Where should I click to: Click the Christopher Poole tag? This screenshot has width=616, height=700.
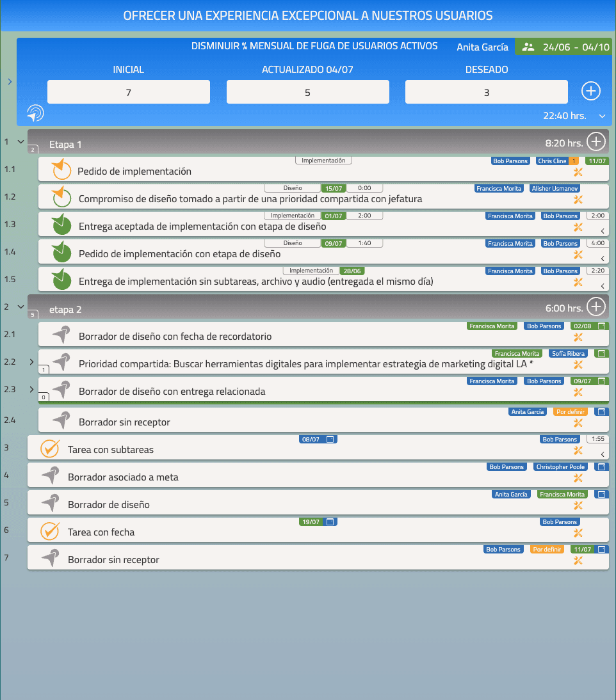click(x=560, y=467)
